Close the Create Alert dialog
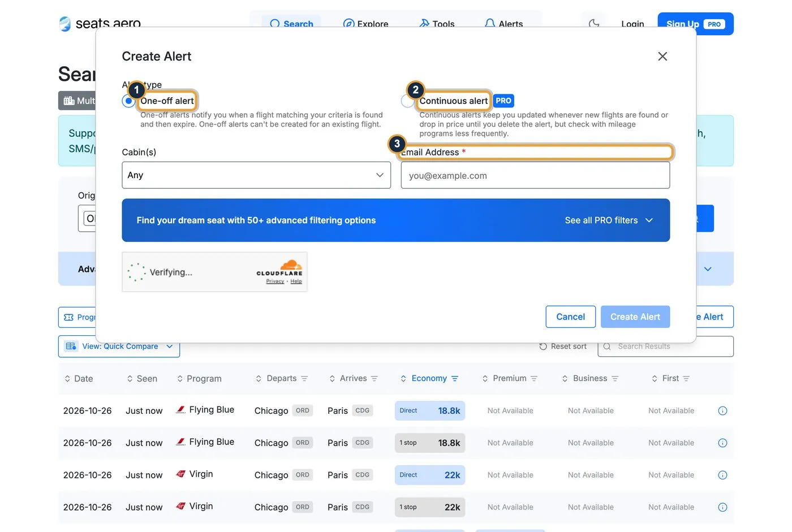792x532 pixels. pyautogui.click(x=662, y=57)
